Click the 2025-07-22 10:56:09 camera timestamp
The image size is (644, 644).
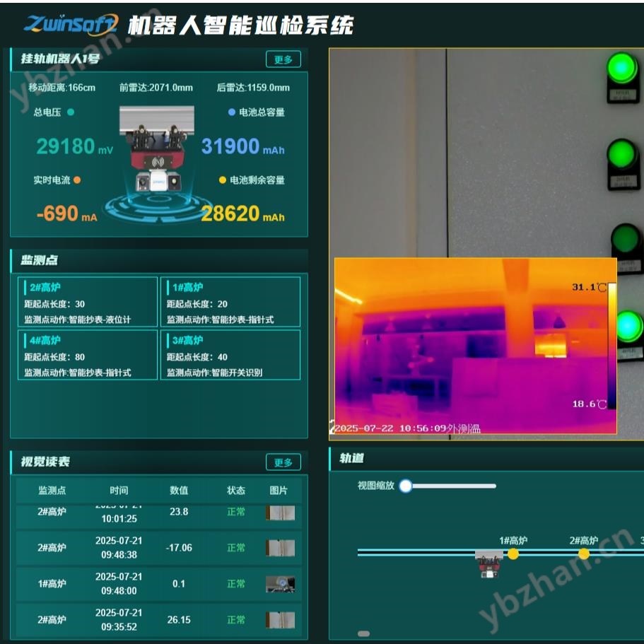pyautogui.click(x=391, y=428)
